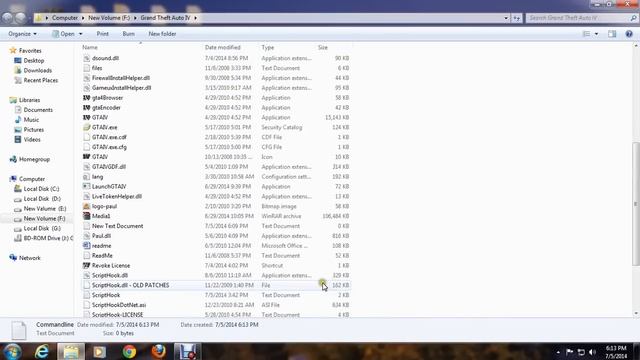Toggle the preview pane icon

click(x=612, y=34)
